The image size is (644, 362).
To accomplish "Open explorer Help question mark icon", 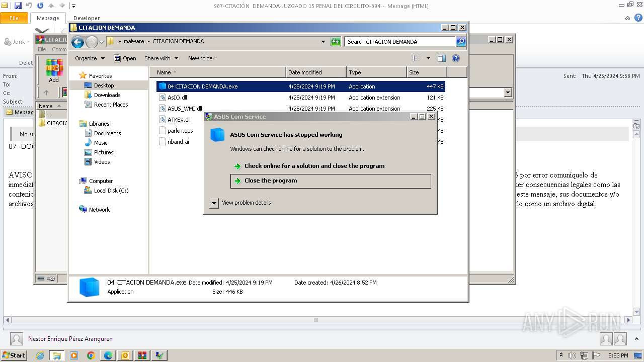I will [456, 58].
